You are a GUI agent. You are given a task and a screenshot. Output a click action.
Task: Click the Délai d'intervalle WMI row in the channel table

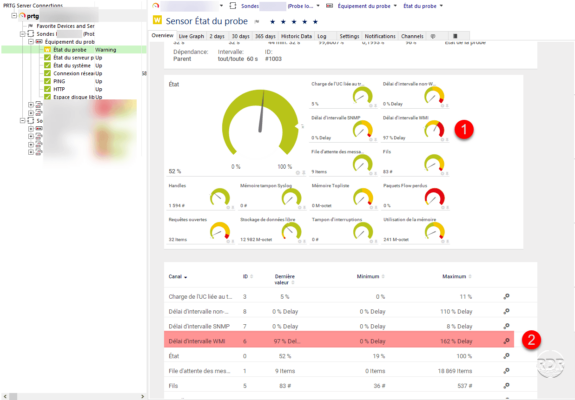339,341
